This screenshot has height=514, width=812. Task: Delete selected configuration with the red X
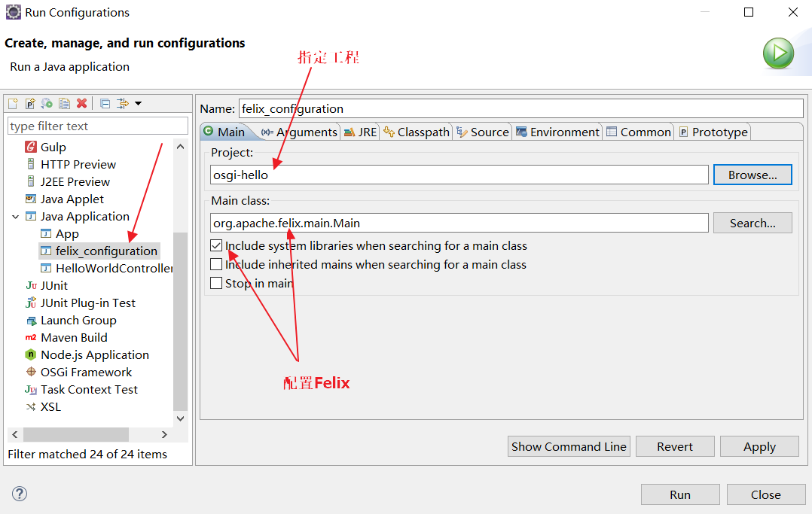pyautogui.click(x=81, y=104)
